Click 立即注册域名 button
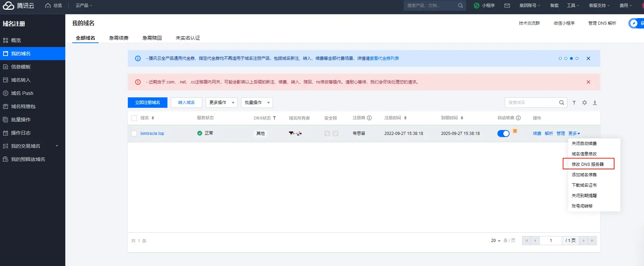 148,103
